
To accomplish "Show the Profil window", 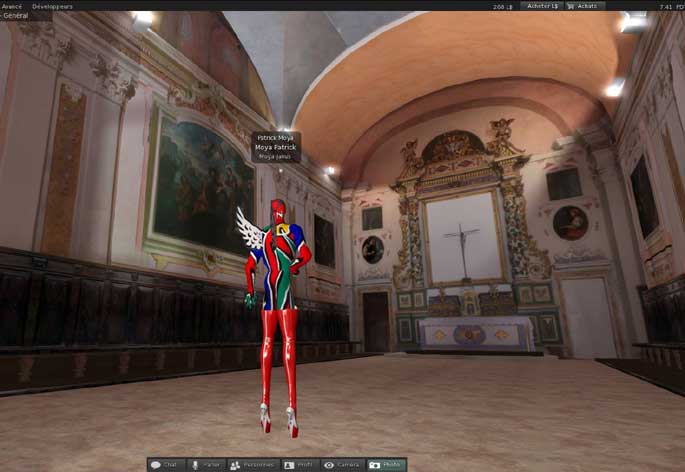I will point(299,465).
